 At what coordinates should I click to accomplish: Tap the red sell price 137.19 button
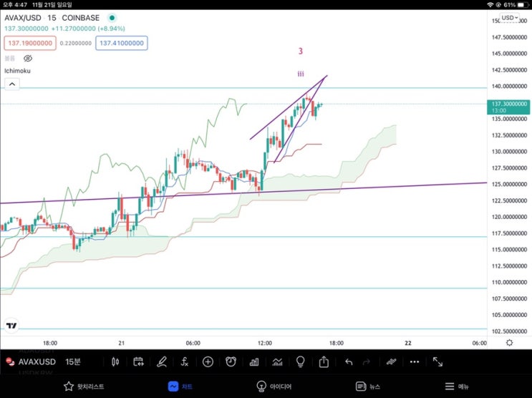pyautogui.click(x=30, y=43)
